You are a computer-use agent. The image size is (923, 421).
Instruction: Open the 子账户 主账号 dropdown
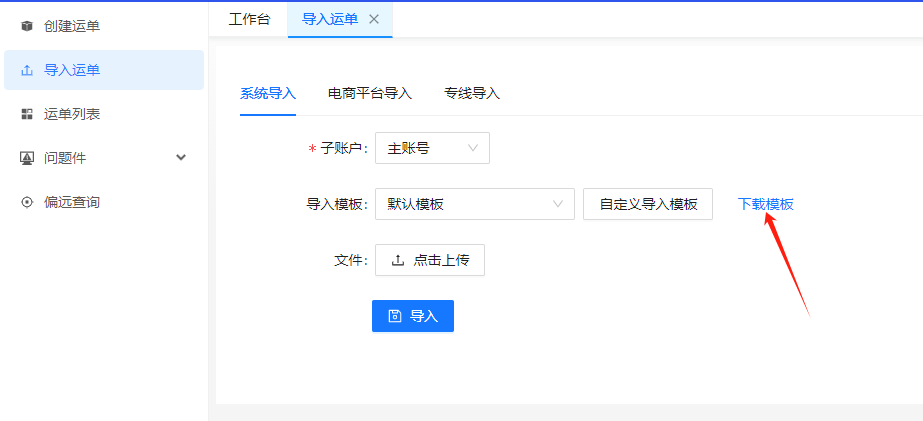[432, 148]
